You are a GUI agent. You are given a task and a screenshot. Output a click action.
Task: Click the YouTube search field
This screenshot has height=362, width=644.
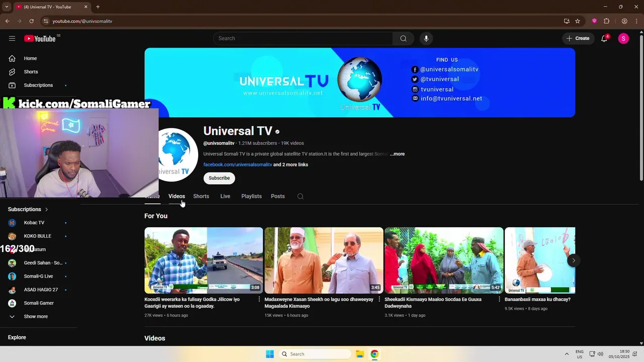[x=303, y=38]
